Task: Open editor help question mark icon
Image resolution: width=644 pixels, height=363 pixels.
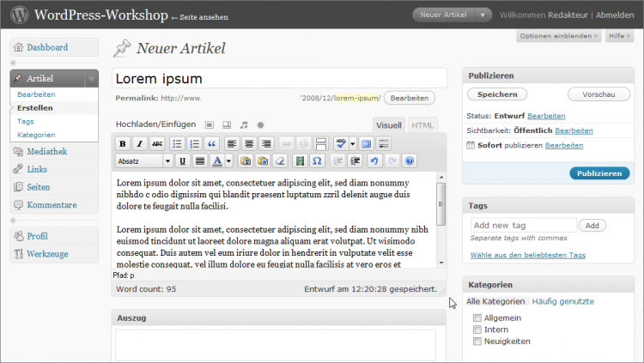Action: click(x=409, y=160)
